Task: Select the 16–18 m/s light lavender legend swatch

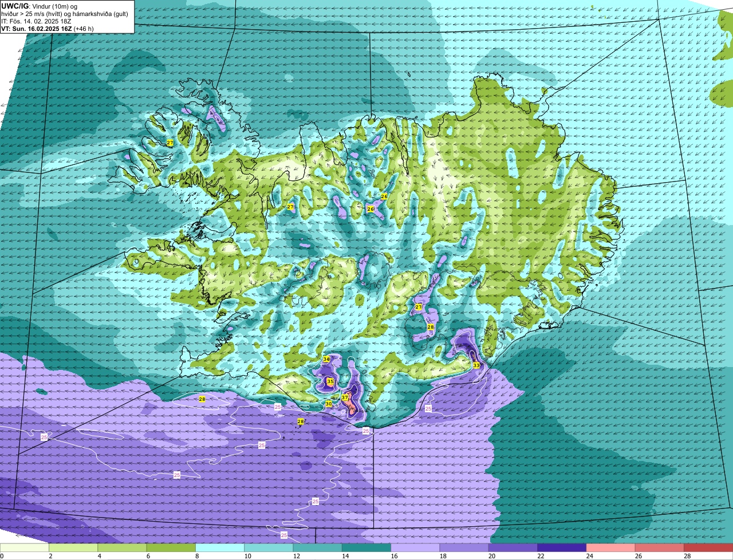Action: click(415, 547)
